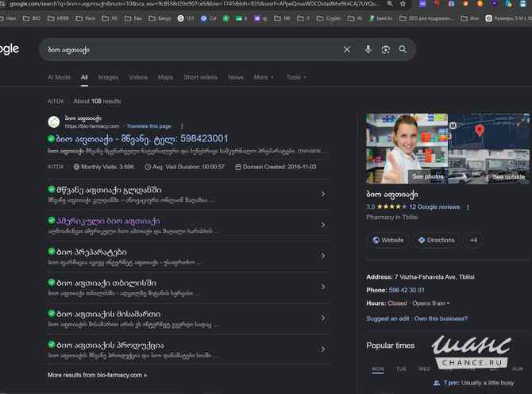532x394 pixels.
Task: Click the red map pin on the map
Action: (479, 130)
